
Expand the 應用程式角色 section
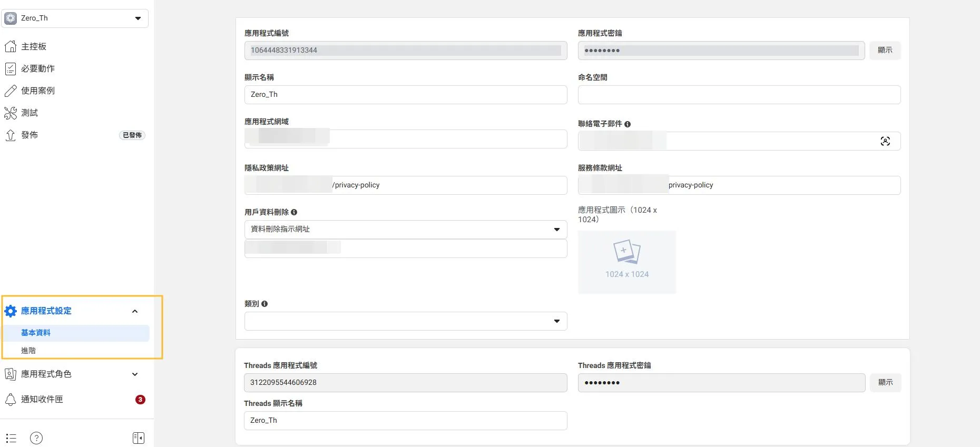135,374
